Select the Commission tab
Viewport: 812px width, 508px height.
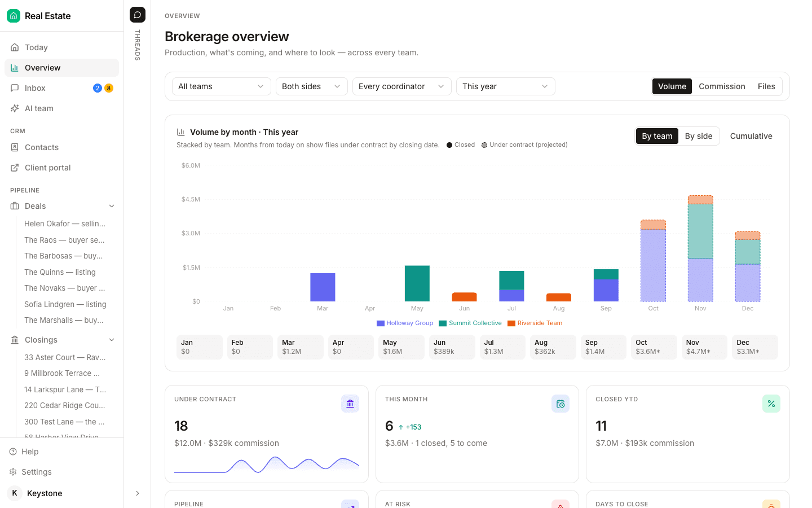coord(722,86)
